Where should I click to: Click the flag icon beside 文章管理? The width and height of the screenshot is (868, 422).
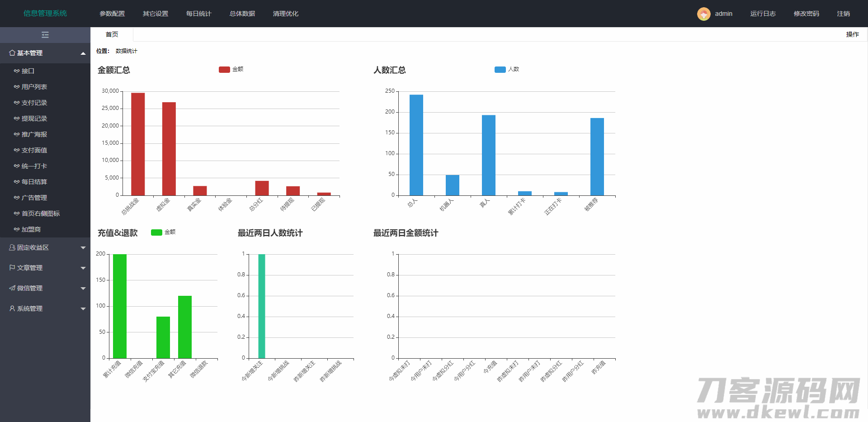[x=12, y=268]
